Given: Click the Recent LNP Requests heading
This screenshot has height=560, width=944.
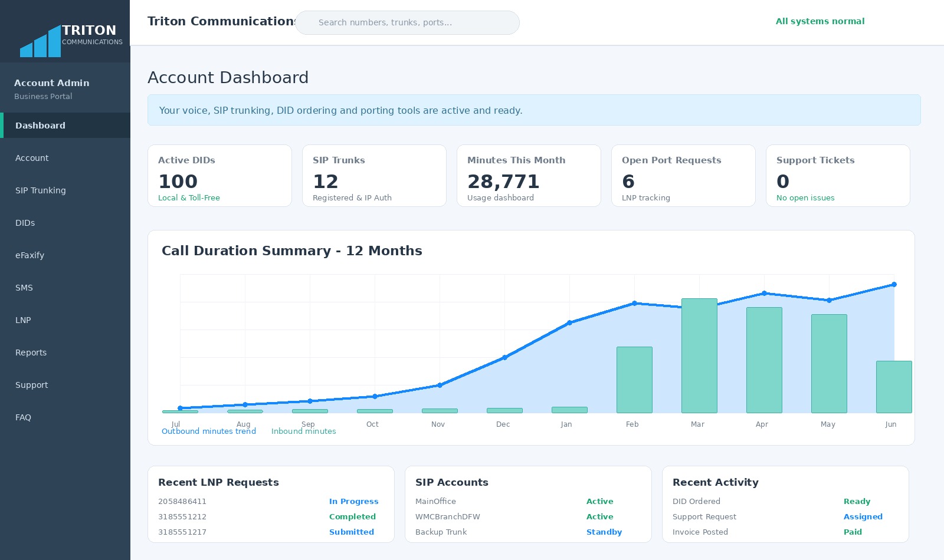Looking at the screenshot, I should [218, 482].
